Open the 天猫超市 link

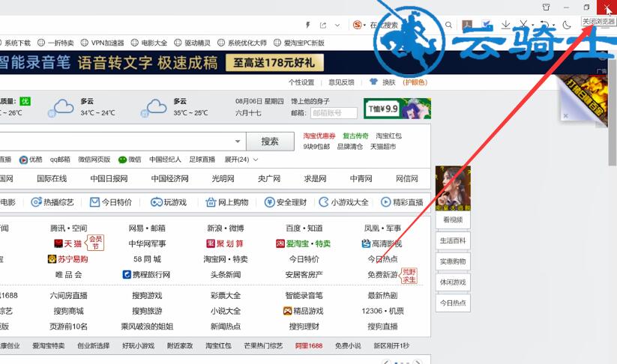tap(383, 147)
